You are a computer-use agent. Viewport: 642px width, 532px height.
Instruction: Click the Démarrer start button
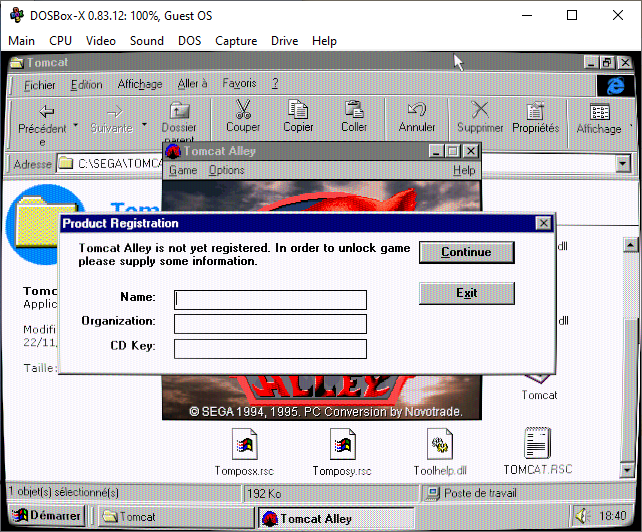click(x=47, y=515)
